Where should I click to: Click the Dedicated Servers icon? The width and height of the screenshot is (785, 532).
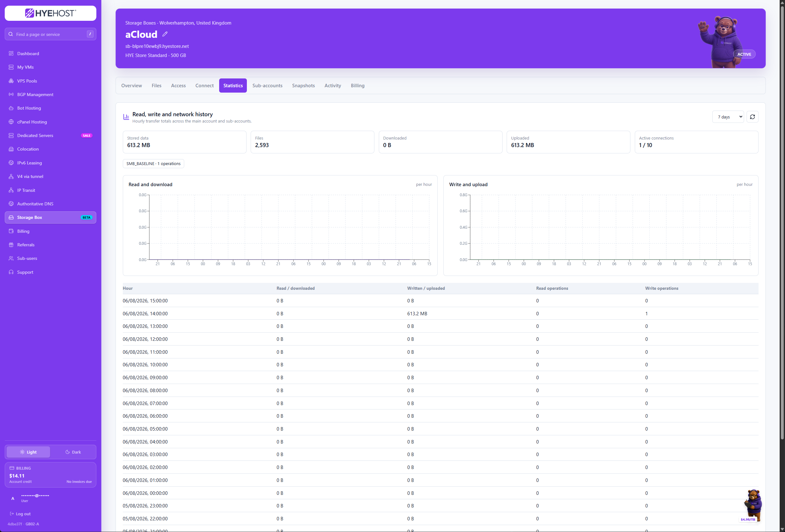pos(11,135)
